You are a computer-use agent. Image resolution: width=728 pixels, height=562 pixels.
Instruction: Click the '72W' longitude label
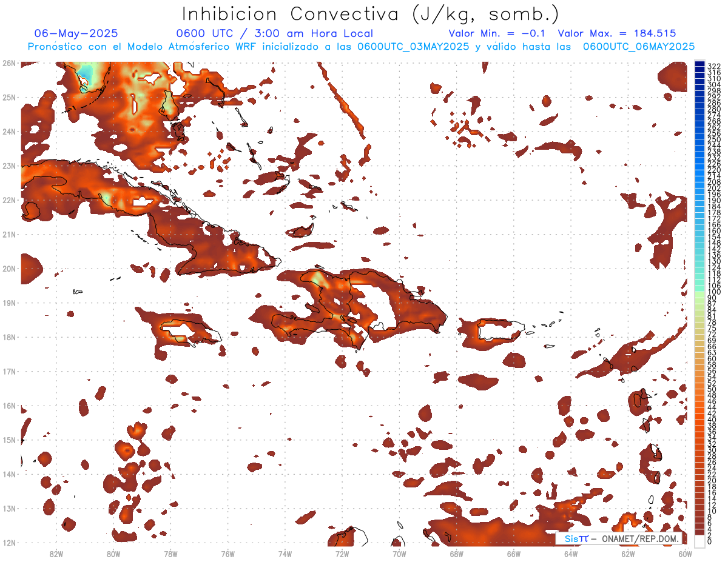[342, 554]
